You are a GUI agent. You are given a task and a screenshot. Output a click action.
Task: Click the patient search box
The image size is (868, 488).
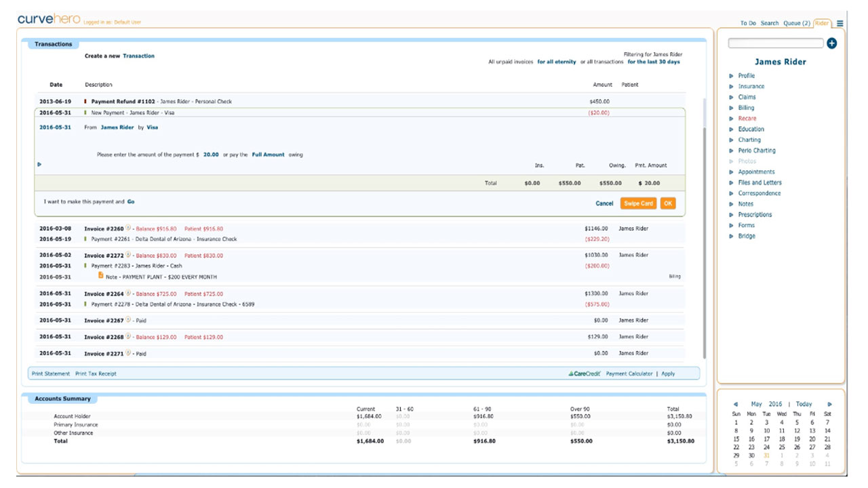click(776, 43)
